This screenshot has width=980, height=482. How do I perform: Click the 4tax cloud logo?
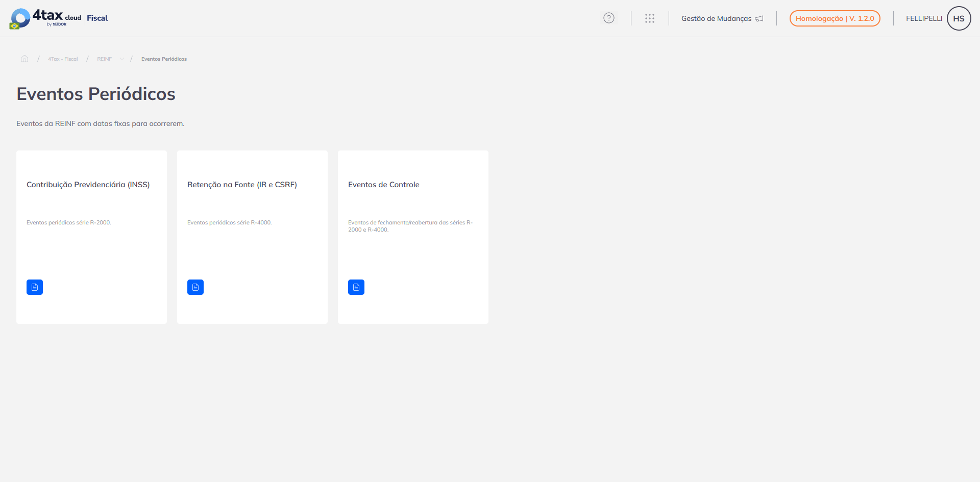[45, 18]
